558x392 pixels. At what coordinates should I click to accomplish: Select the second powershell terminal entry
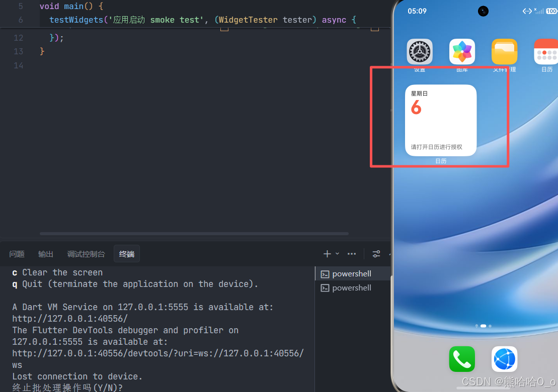(x=353, y=288)
